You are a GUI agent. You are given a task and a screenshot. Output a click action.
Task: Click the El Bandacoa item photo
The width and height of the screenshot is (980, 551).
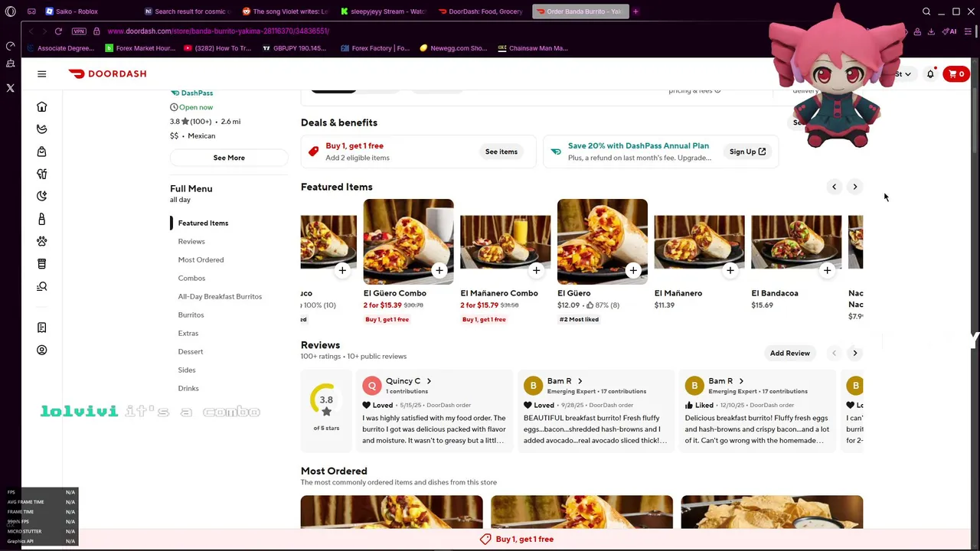coord(796,242)
